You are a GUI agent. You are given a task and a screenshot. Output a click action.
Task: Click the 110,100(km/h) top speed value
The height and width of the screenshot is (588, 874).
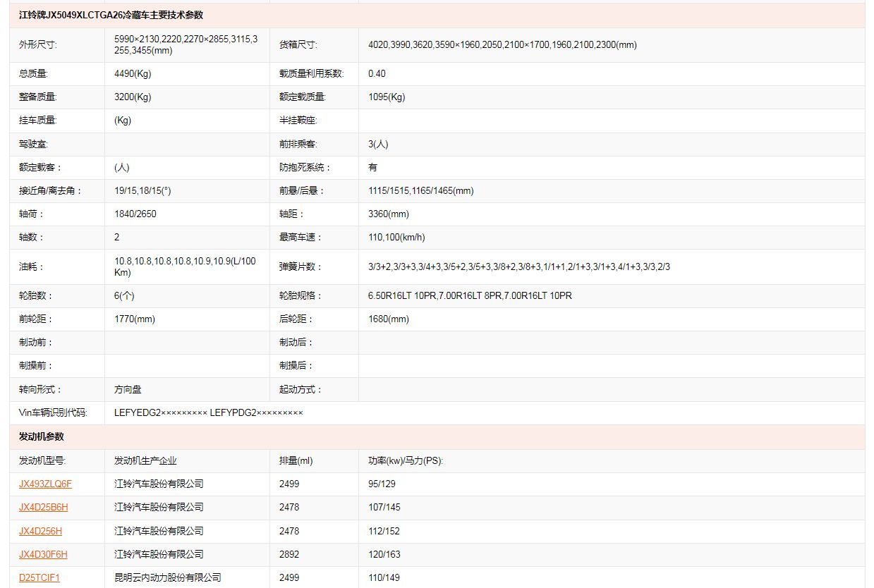coord(396,238)
